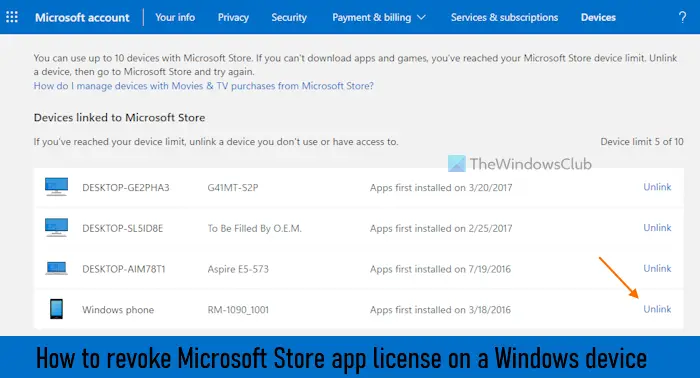Viewport: 700px width, 378px height.
Task: Unlink DESKTOP-SL5ID8E
Action: click(657, 228)
